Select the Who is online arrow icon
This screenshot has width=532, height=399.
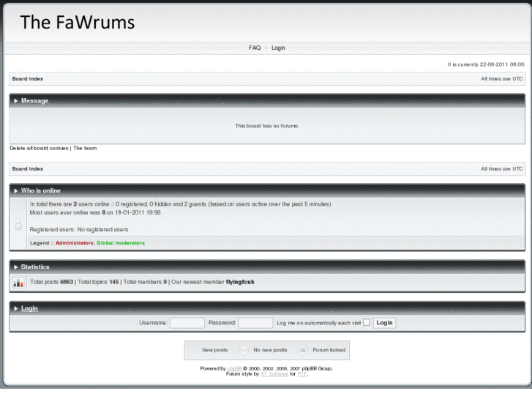15,191
